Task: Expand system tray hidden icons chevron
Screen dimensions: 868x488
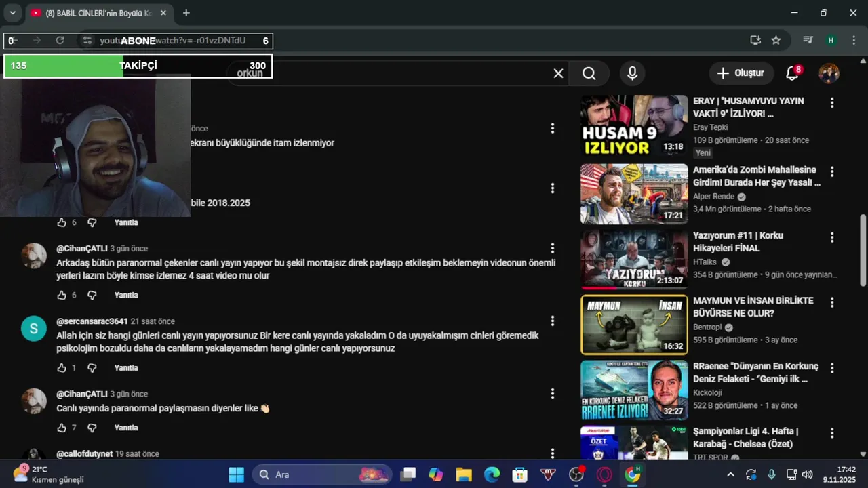Action: [730, 474]
